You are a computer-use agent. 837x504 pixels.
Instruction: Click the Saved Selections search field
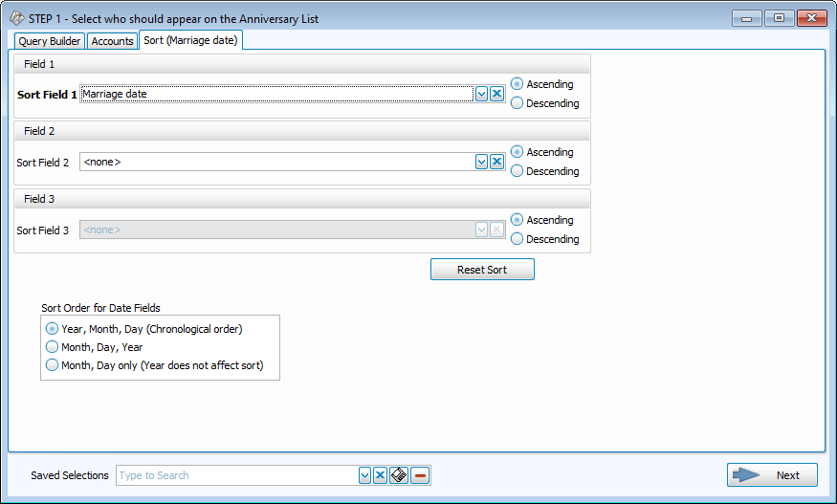click(235, 475)
